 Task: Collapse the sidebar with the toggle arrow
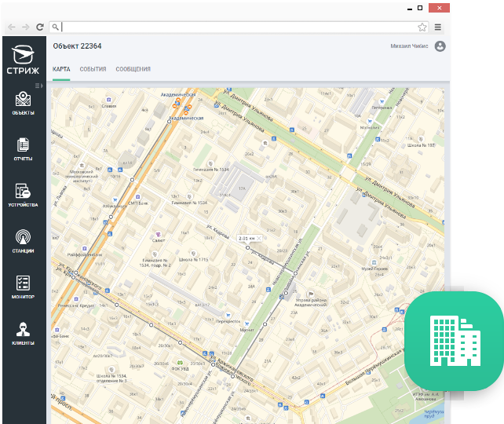[x=38, y=85]
